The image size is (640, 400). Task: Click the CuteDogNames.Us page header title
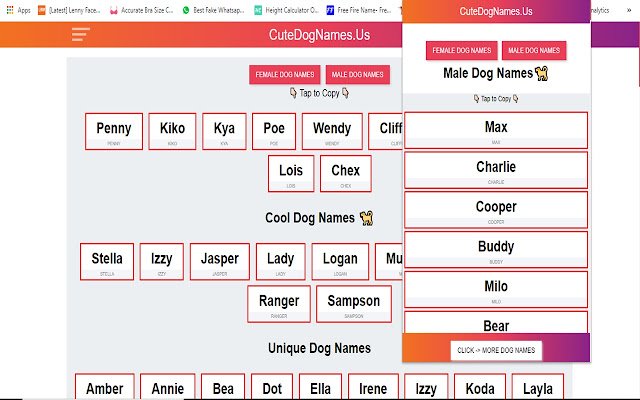pyautogui.click(x=319, y=35)
